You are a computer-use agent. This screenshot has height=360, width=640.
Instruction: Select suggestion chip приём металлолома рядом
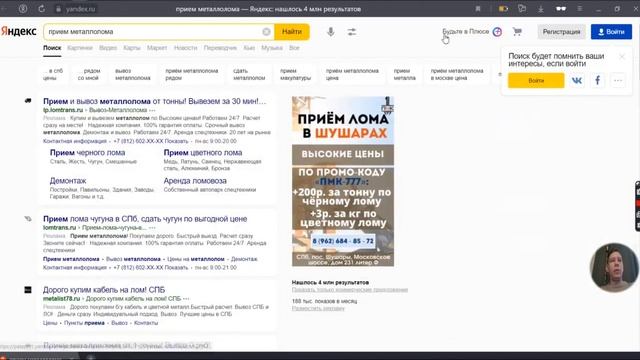click(191, 74)
